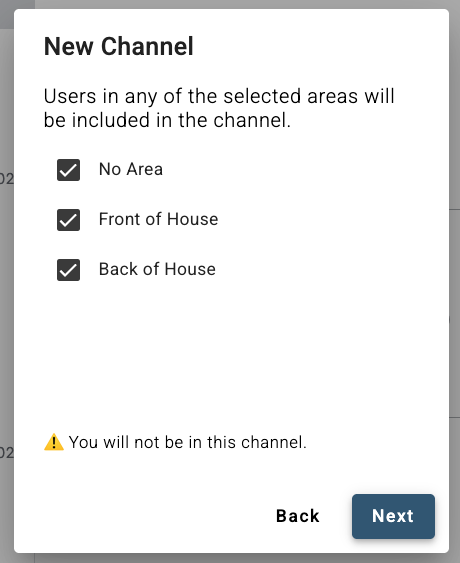Dismiss dialog via dimmed backdrop at left edge
This screenshot has height=563, width=460.
pos(6,287)
